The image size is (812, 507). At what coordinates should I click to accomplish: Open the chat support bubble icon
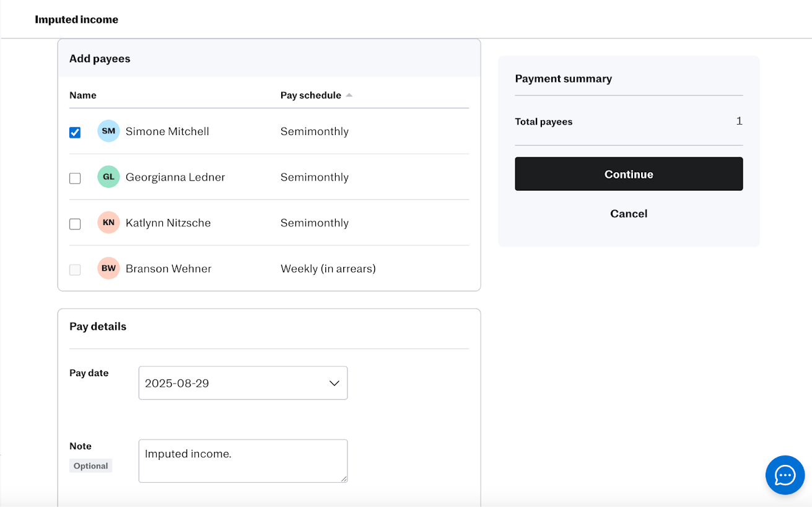click(785, 475)
